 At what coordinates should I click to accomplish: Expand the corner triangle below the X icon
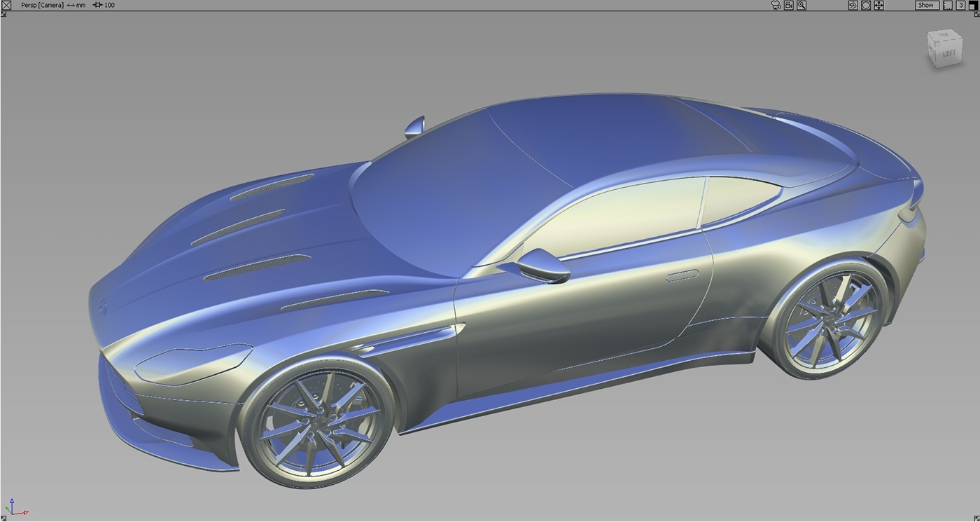pos(3,13)
